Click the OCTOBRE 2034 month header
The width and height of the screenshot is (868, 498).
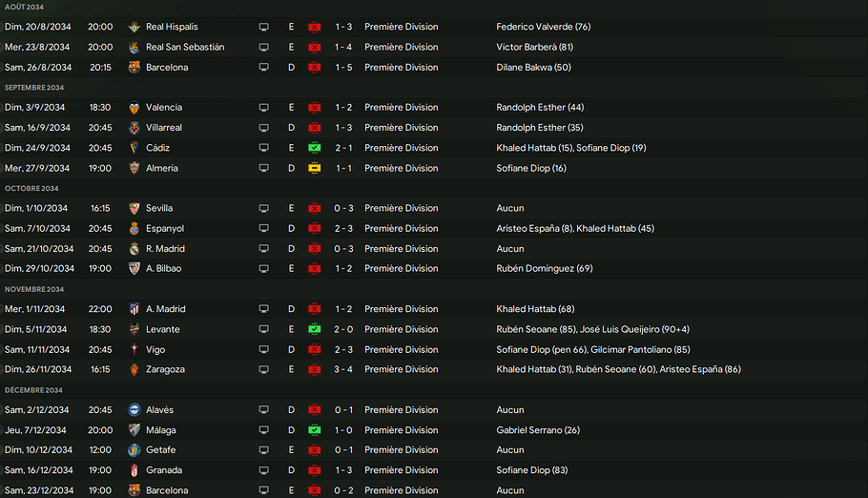(x=31, y=189)
